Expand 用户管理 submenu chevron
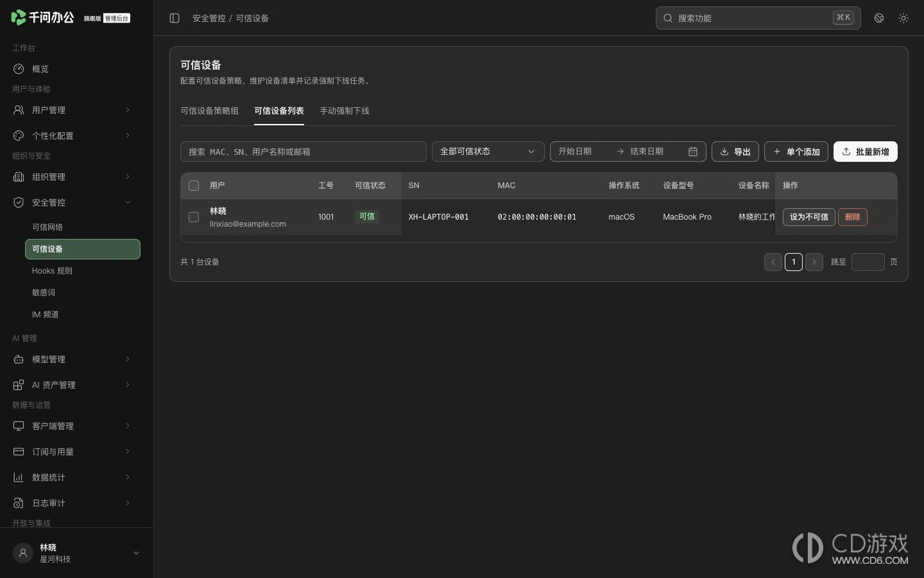The width and height of the screenshot is (924, 578). [x=128, y=110]
